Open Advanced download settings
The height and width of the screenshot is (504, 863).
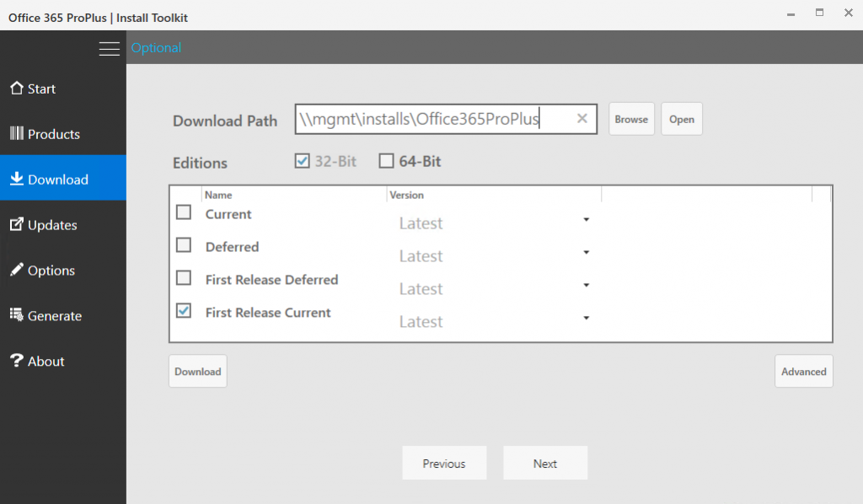tap(803, 371)
